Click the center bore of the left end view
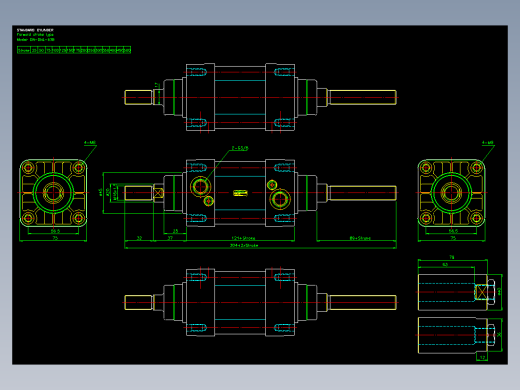 [x=53, y=193]
